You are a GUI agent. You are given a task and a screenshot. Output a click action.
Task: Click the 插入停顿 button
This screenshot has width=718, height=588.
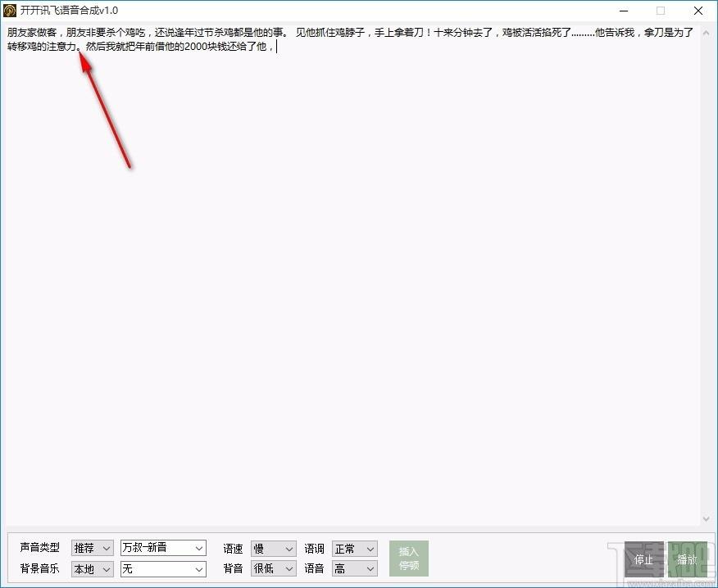tap(409, 559)
